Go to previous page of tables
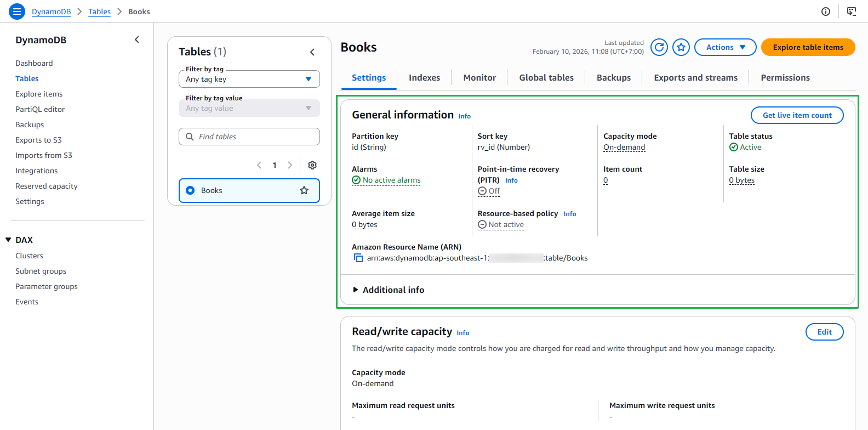The image size is (868, 430). [259, 165]
